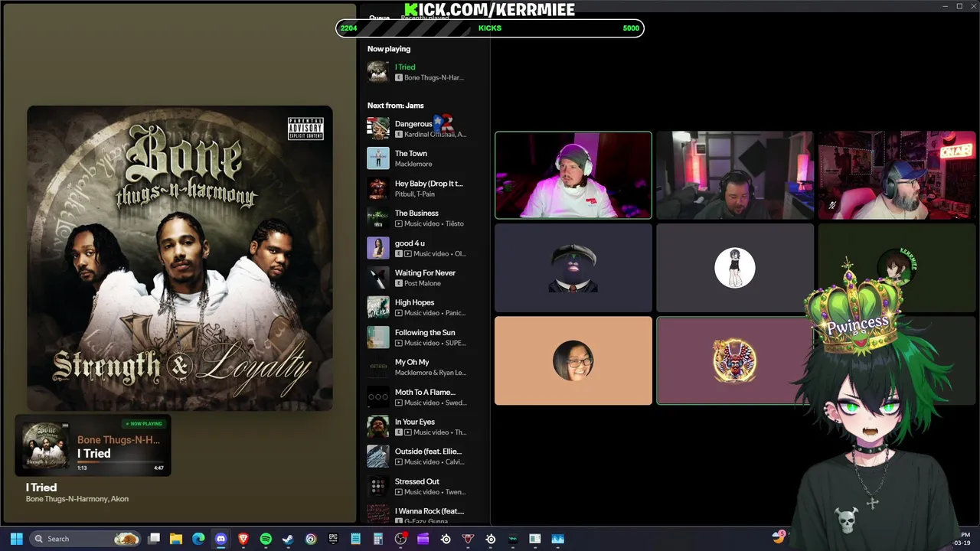Viewport: 980px width, 551px height.
Task: Launch Microsoft Edge from the taskbar
Action: pos(198,539)
